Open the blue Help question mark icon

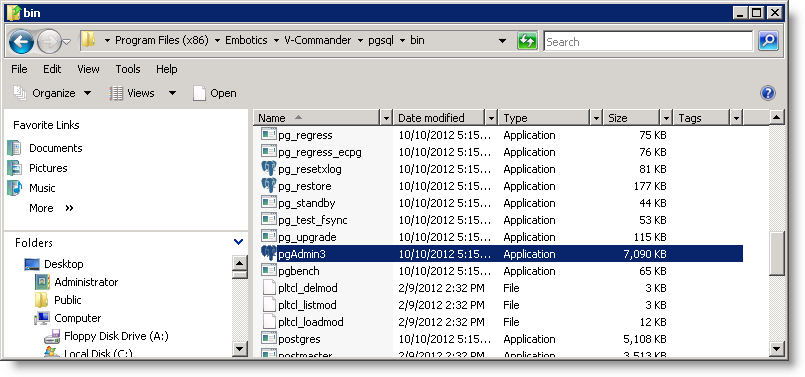click(767, 93)
